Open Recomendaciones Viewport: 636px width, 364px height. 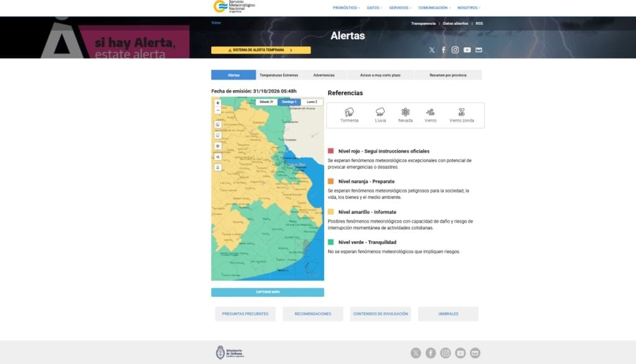click(x=313, y=314)
